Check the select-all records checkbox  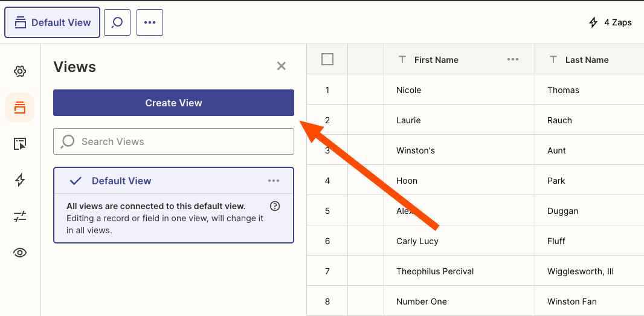pos(327,60)
